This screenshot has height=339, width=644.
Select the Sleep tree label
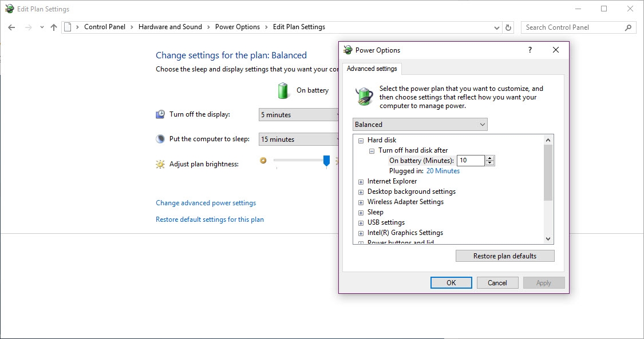pyautogui.click(x=376, y=212)
